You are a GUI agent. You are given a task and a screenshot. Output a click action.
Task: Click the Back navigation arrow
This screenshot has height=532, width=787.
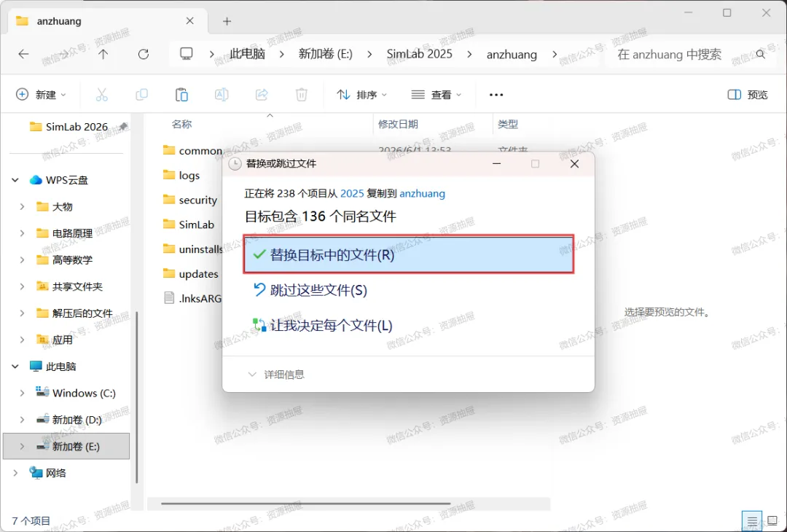pos(23,54)
